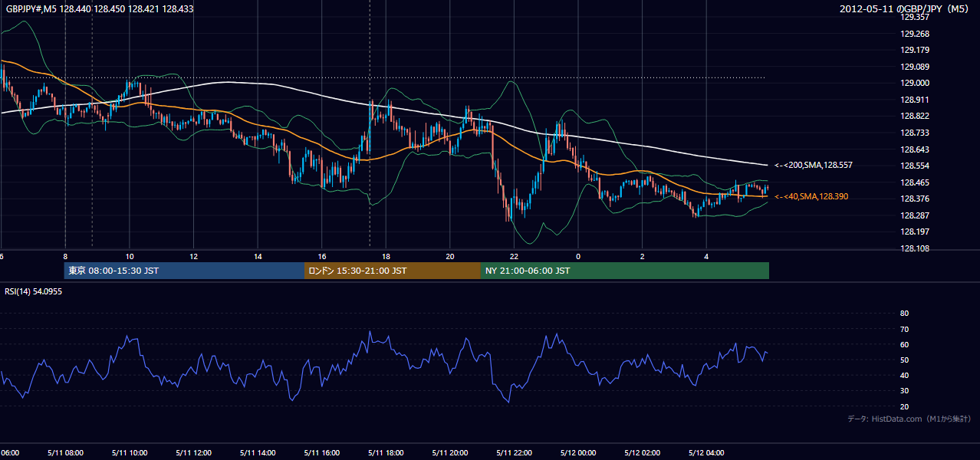980x460 pixels.
Task: Select price axis value 129.000
Action: (915, 84)
